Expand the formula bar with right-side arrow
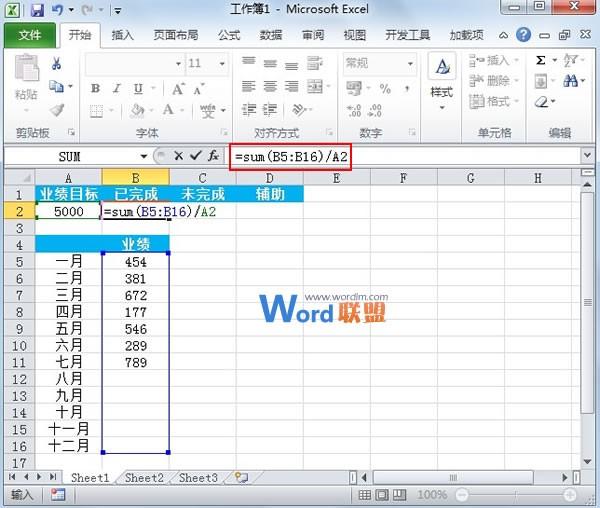Screen dimensions: 600x508 (x=587, y=156)
